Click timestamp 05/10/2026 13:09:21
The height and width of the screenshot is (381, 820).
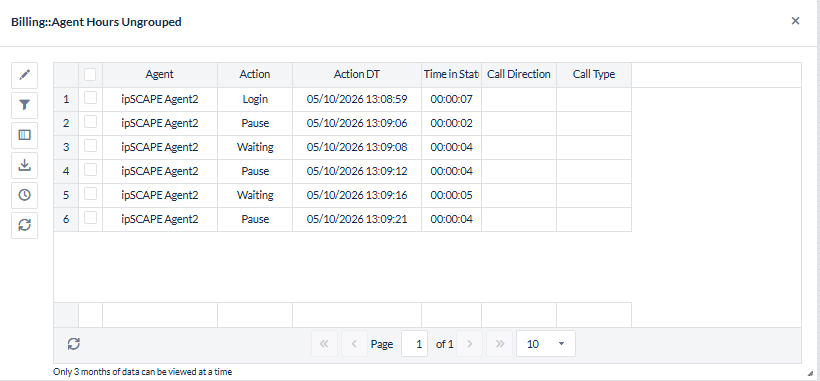point(357,220)
